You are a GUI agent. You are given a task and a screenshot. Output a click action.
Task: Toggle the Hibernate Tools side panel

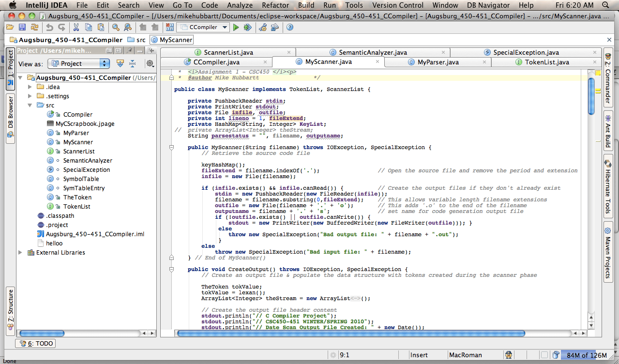[608, 186]
